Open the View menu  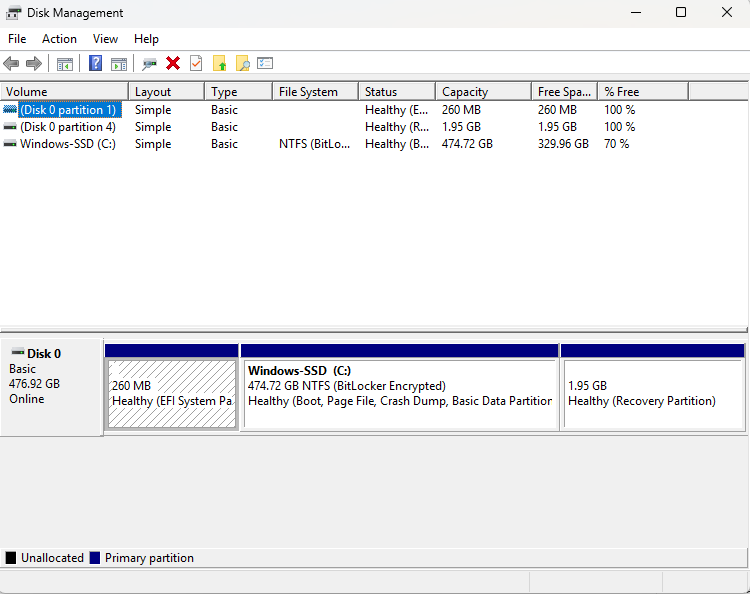(105, 39)
